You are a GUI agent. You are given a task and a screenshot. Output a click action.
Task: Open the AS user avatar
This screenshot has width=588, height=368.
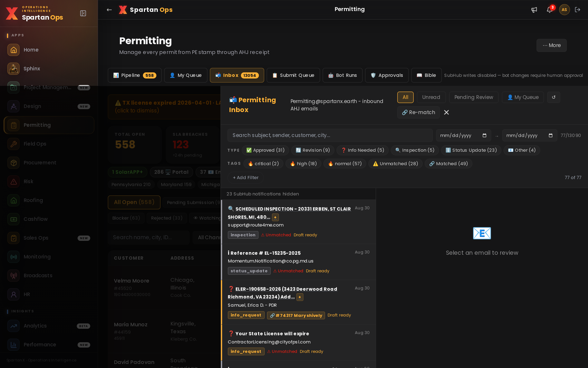click(564, 10)
